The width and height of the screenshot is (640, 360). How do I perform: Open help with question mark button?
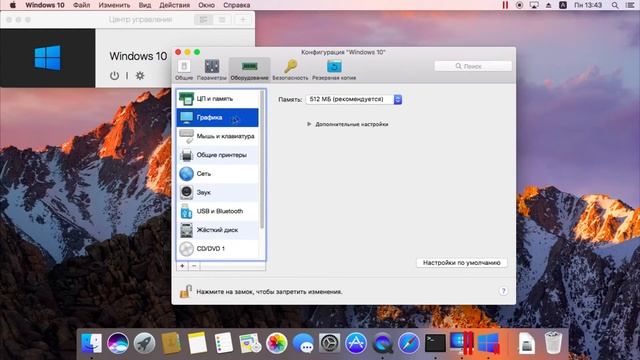click(x=503, y=291)
